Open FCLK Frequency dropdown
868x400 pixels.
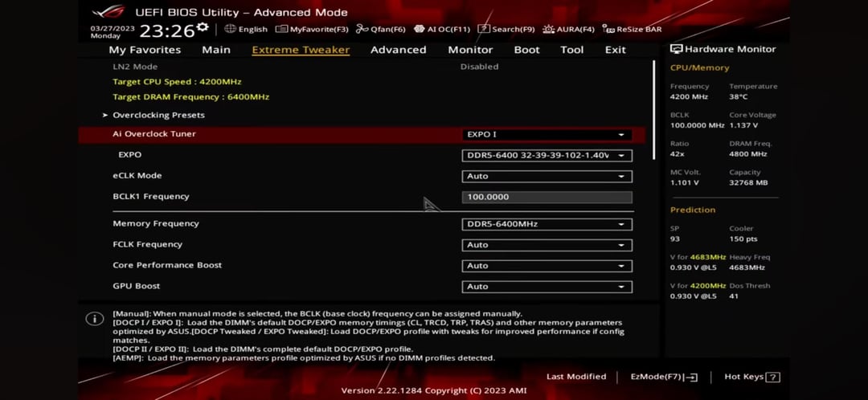click(547, 245)
